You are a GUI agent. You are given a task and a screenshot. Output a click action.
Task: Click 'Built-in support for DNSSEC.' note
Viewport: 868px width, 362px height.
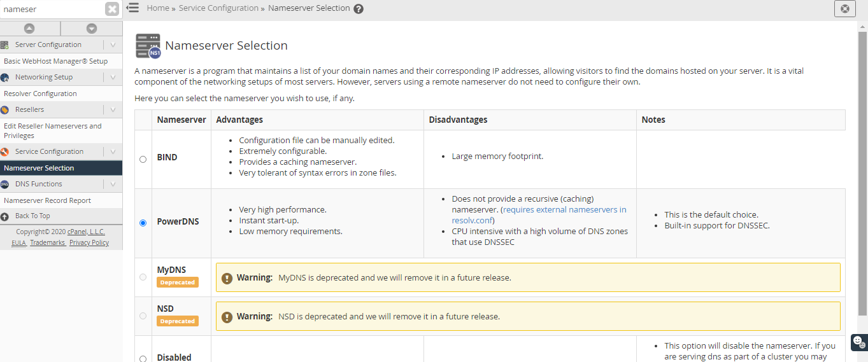click(x=717, y=226)
